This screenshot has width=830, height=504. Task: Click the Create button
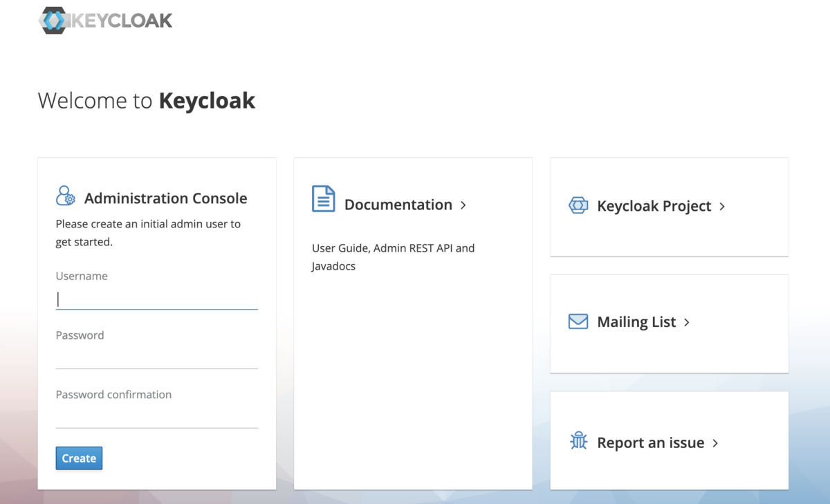click(79, 458)
